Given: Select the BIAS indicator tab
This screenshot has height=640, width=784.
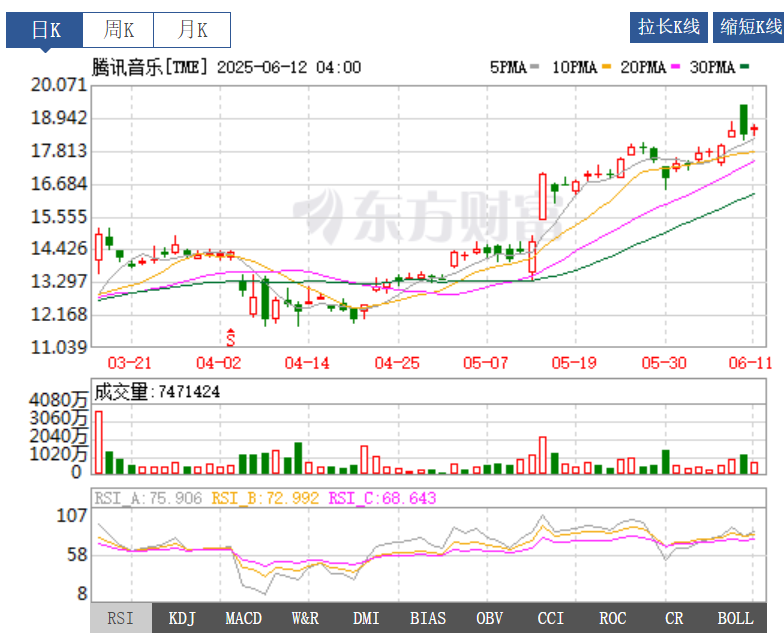Looking at the screenshot, I should (428, 618).
